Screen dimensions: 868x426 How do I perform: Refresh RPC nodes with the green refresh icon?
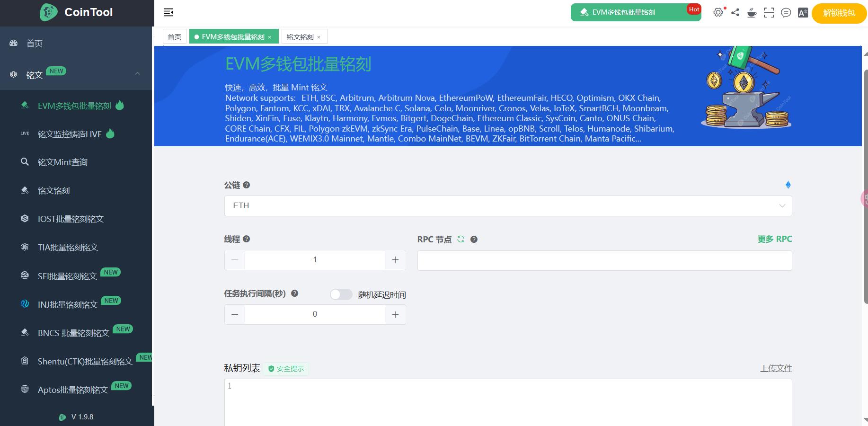click(x=461, y=240)
